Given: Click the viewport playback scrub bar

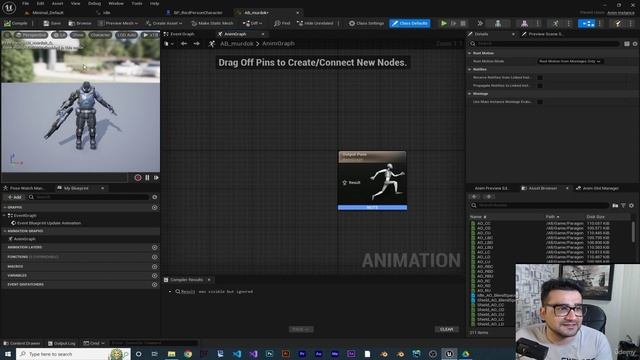Looking at the screenshot, I should coord(64,178).
